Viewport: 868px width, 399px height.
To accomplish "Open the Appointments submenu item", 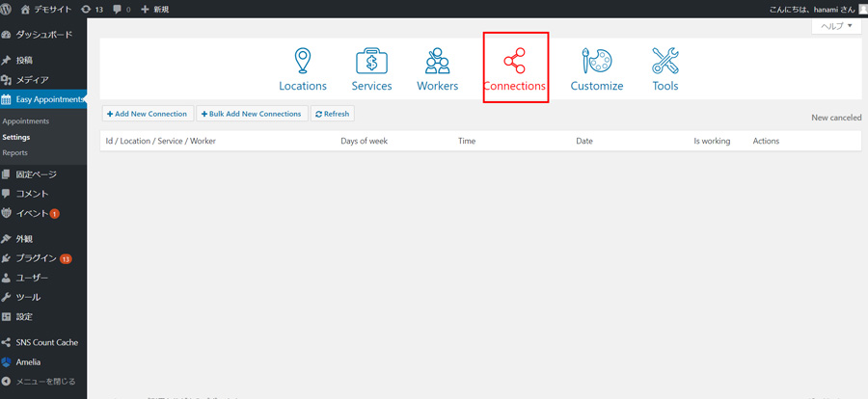I will point(26,121).
